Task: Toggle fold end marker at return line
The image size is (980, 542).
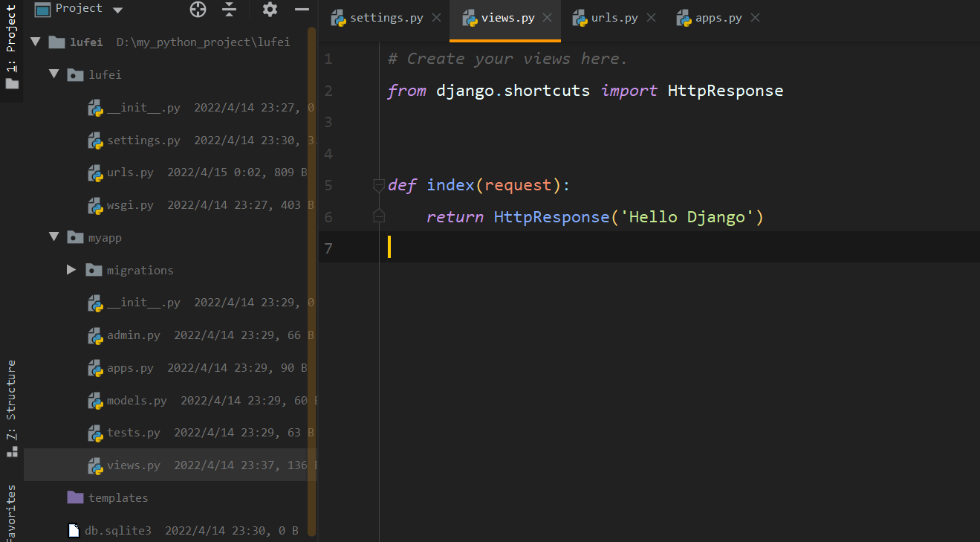Action: click(379, 216)
